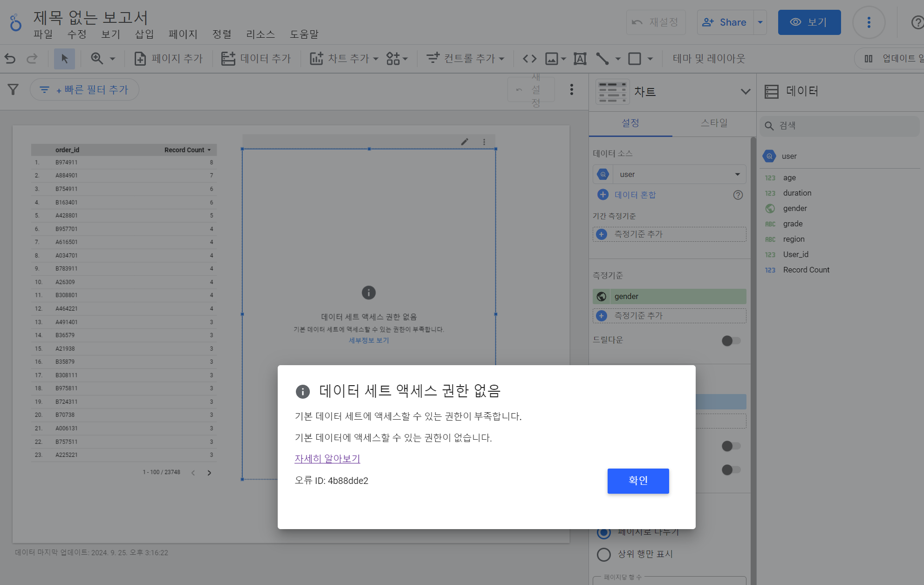Select the pointer selection tool
The width and height of the screenshot is (924, 585).
64,59
